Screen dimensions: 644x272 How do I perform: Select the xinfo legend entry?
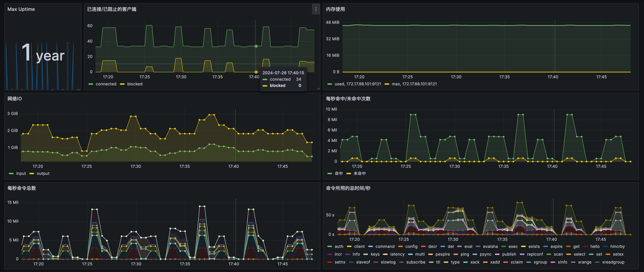(563, 262)
